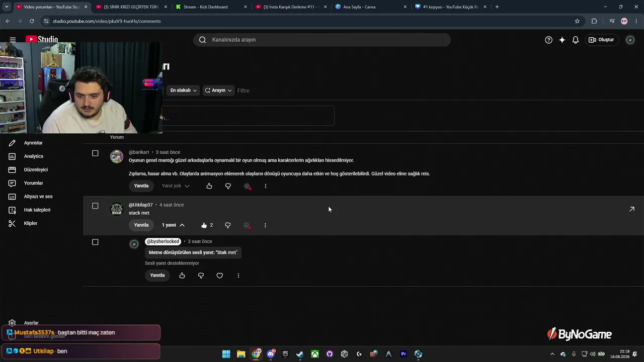Open the Analytics section in sidebar
The width and height of the screenshot is (644, 362).
34,156
